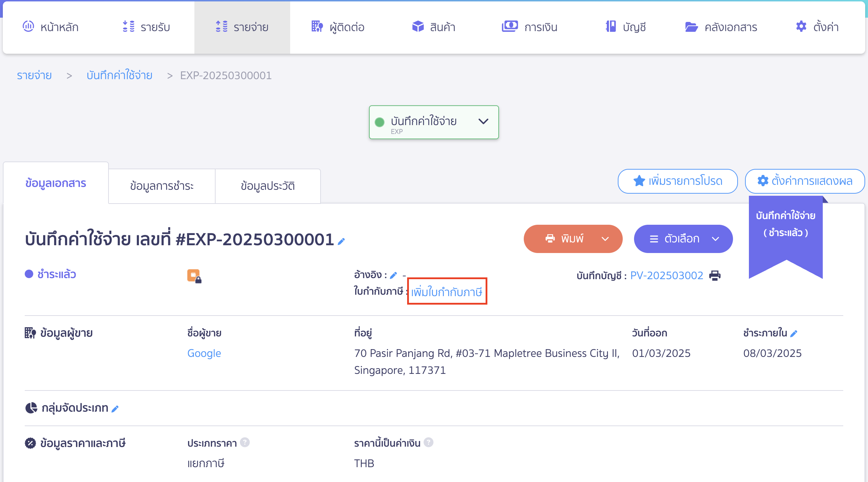Select the รายจ่าย expenses menu
Screen dimensions: 868x482
coord(242,27)
